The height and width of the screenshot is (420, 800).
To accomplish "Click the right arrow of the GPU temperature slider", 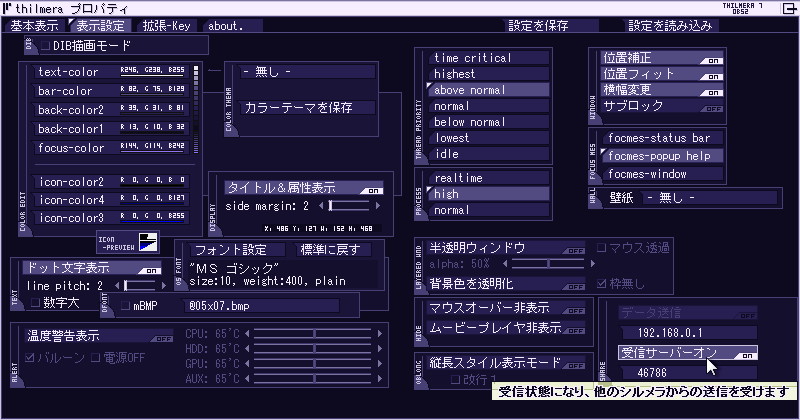I will click(380, 363).
